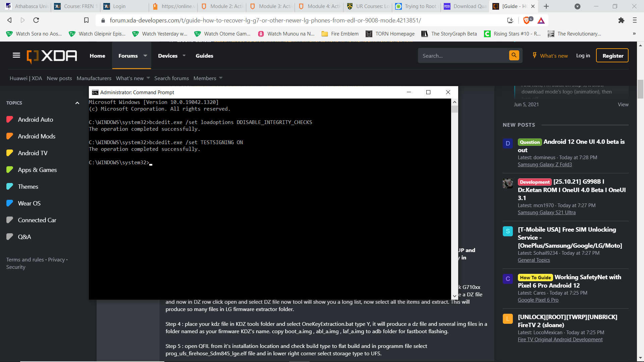Screen dimensions: 644x362
Task: Reload the page
Action: (x=36, y=20)
